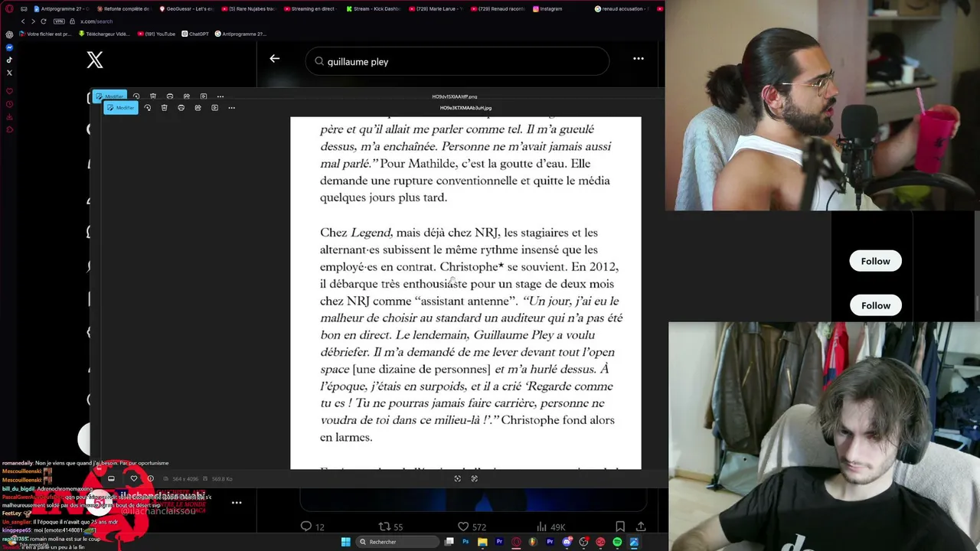Rotate the image in the back Photos window
The image size is (980, 551).
click(136, 96)
